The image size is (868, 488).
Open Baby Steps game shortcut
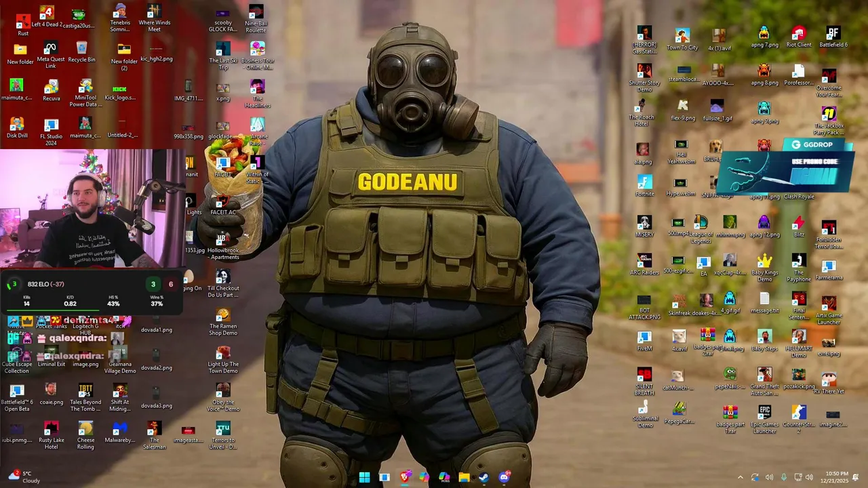765,340
